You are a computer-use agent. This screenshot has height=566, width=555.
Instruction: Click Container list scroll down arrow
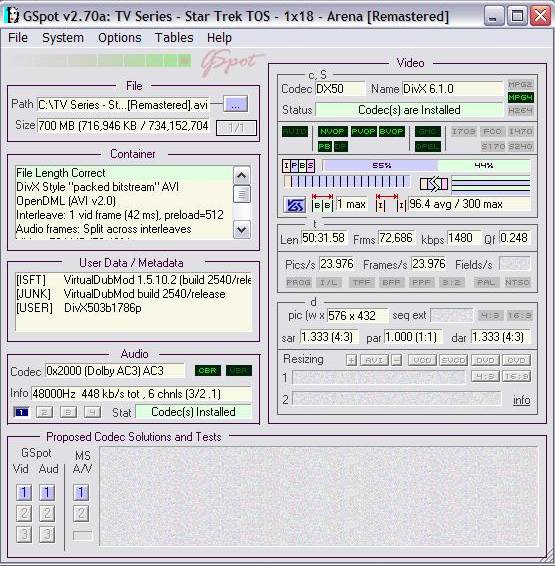pos(241,230)
